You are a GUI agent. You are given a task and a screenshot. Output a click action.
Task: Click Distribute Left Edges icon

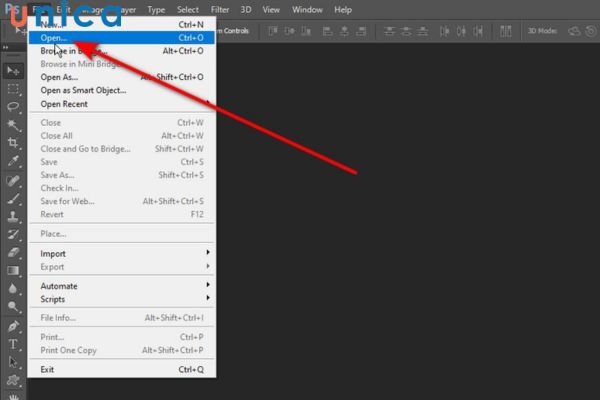coord(444,31)
